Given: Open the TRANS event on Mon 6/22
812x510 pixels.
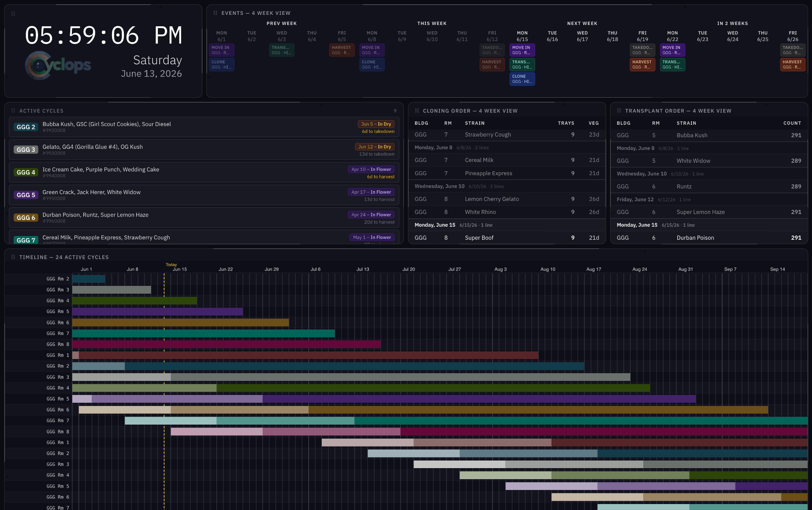Looking at the screenshot, I should coord(672,65).
